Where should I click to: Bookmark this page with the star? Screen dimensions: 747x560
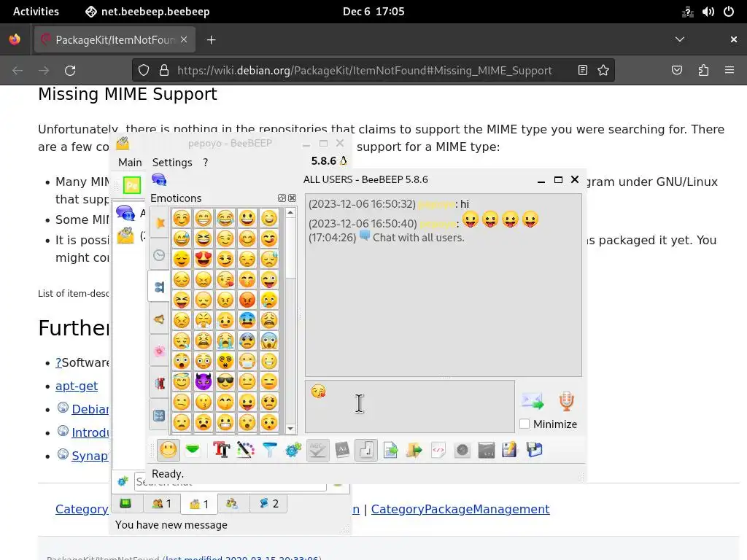point(603,71)
